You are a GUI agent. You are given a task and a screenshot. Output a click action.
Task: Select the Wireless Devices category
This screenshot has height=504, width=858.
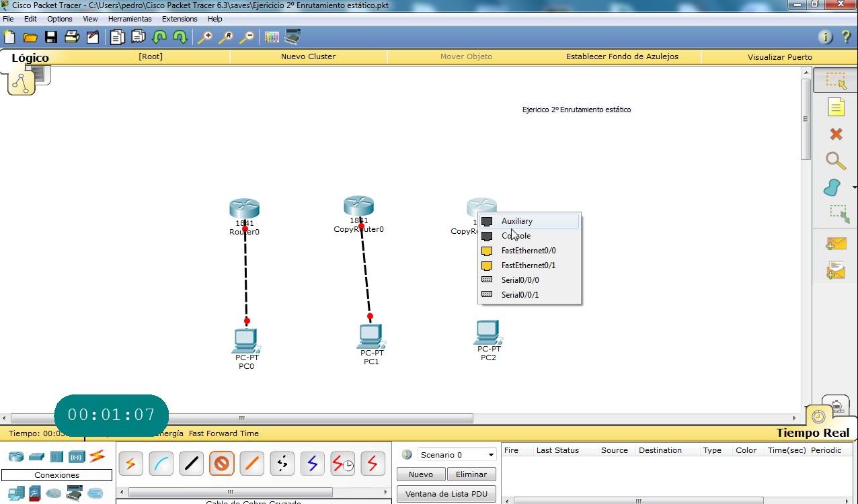pos(77,457)
